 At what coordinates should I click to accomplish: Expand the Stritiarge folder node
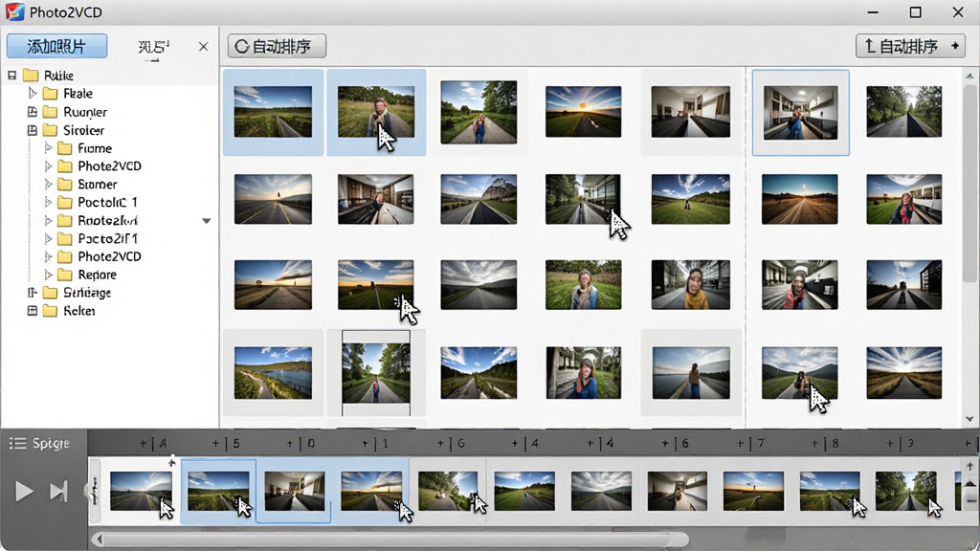click(x=33, y=293)
